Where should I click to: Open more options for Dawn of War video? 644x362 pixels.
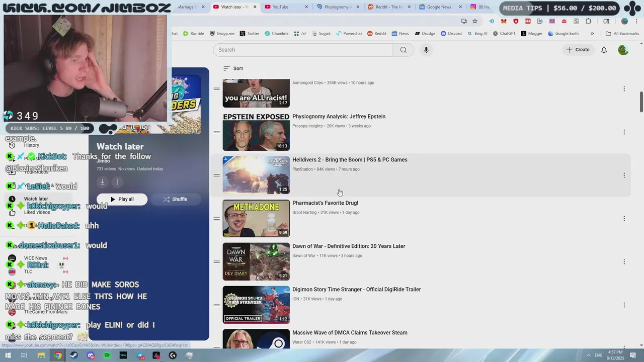624,262
